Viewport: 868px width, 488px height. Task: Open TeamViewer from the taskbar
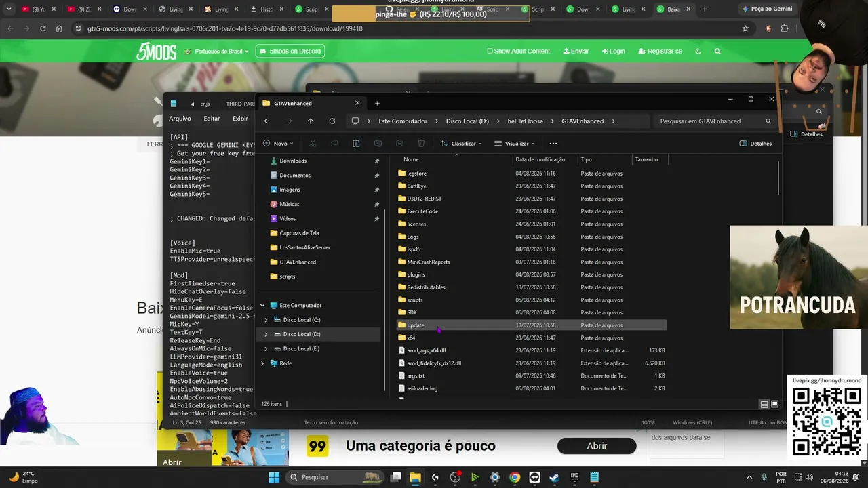click(534, 477)
